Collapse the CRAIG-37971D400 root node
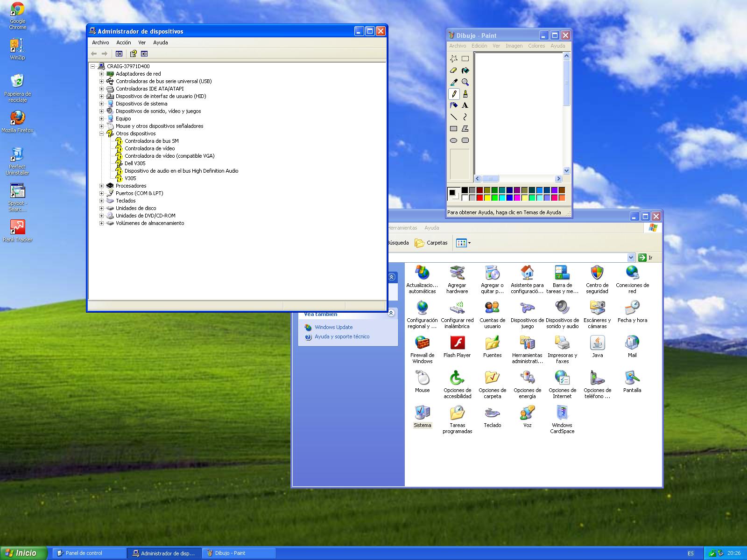The height and width of the screenshot is (560, 747). (x=92, y=66)
